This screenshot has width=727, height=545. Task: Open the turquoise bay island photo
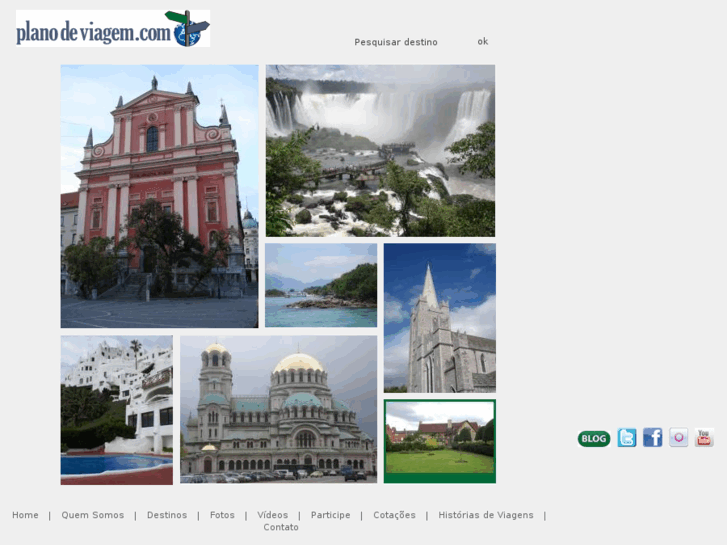[x=321, y=285]
